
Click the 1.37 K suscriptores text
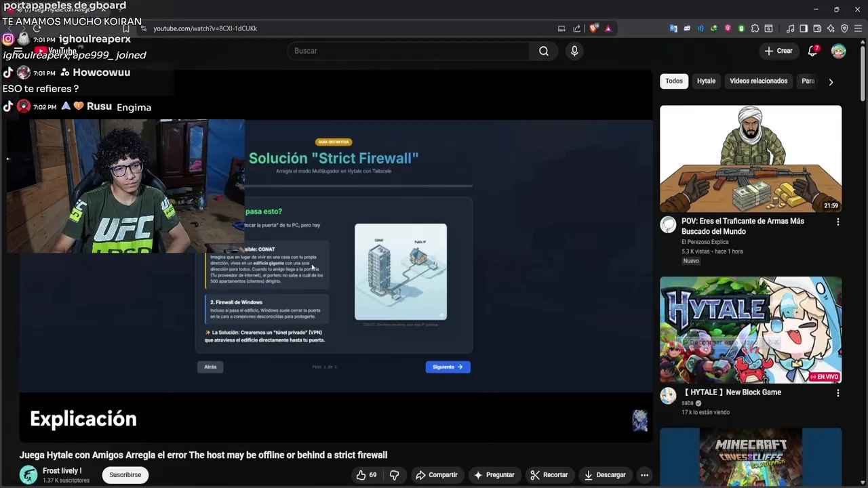[66, 481]
